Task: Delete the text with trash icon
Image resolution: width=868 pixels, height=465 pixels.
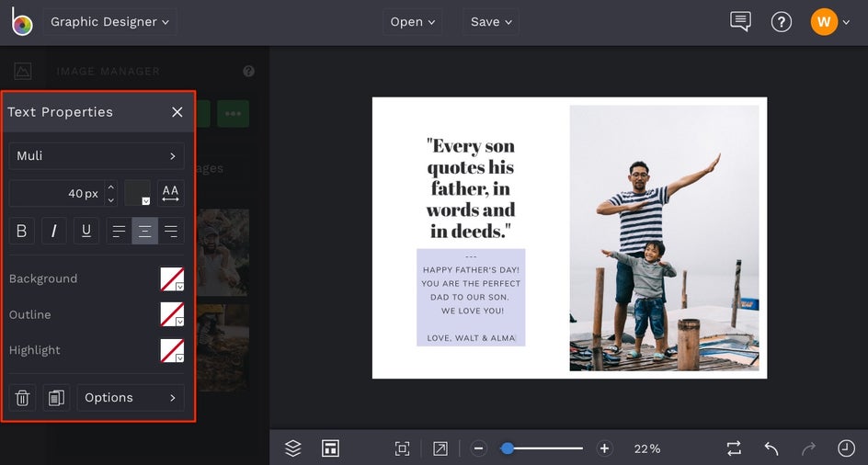Action: pos(23,398)
